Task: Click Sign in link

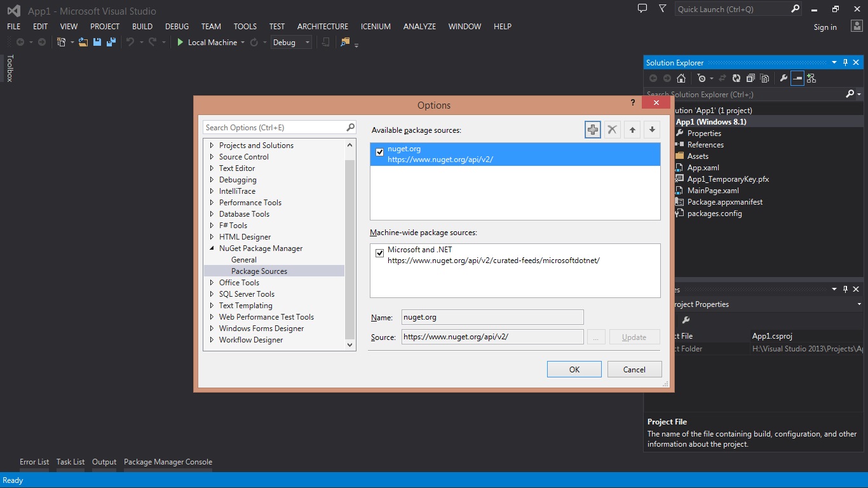Action: click(x=825, y=27)
